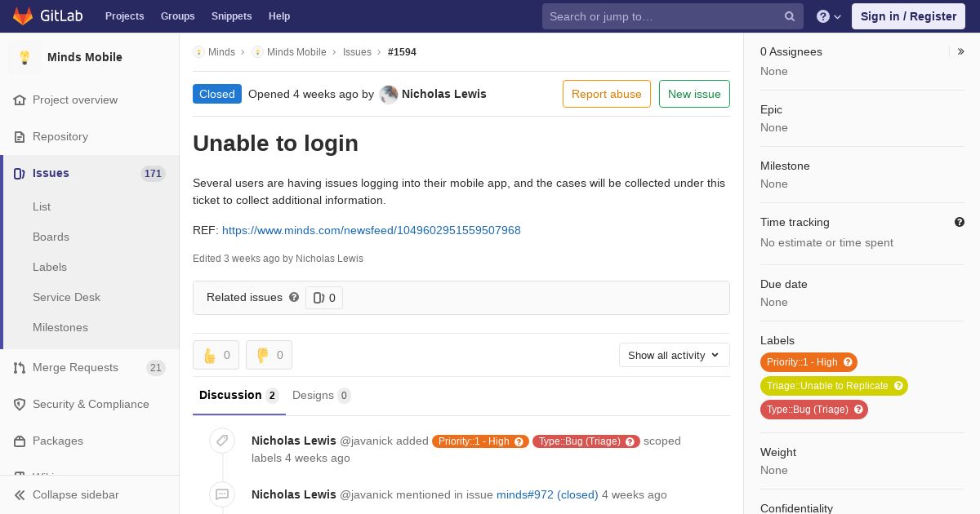Click the thumbs up emoji button
This screenshot has height=514, width=980.
[216, 355]
